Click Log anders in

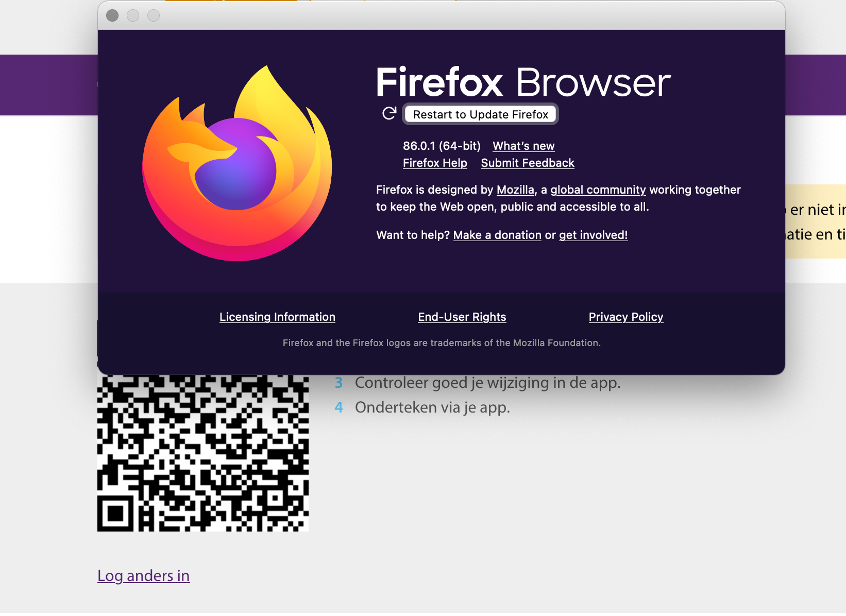143,576
